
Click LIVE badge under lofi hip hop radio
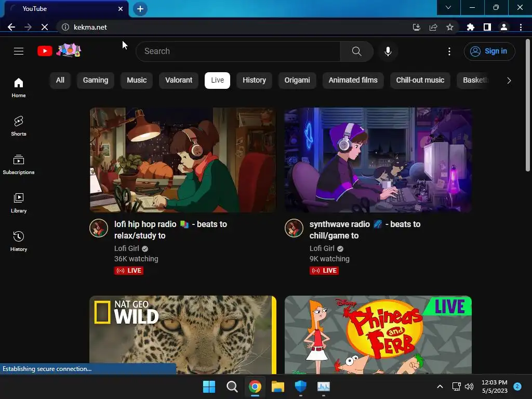pos(129,270)
